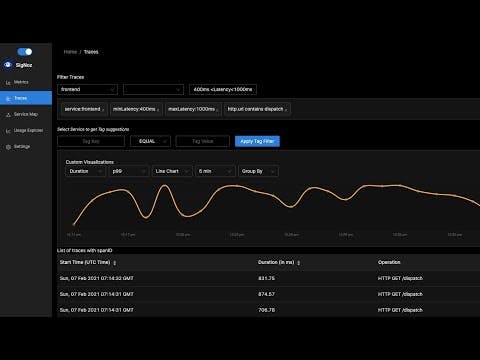Screen dimensions: 480x360
Task: Remove the maxLatency:1000ms filter tag
Action: tap(217, 110)
